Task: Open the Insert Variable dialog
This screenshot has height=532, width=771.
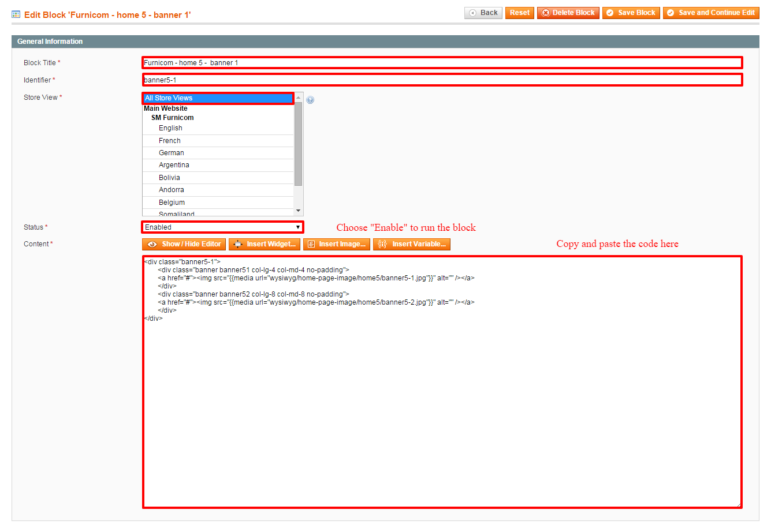Action: 411,244
